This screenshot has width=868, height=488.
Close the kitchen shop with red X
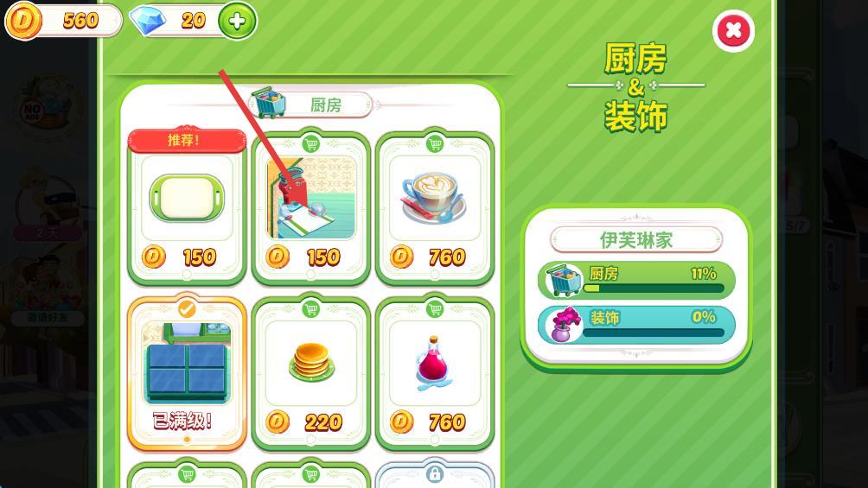(733, 30)
